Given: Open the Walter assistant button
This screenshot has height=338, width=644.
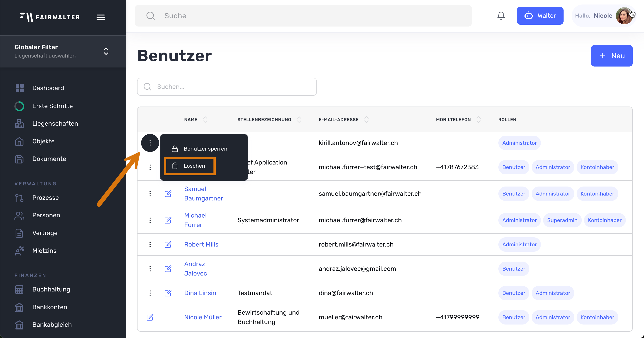Looking at the screenshot, I should [540, 16].
